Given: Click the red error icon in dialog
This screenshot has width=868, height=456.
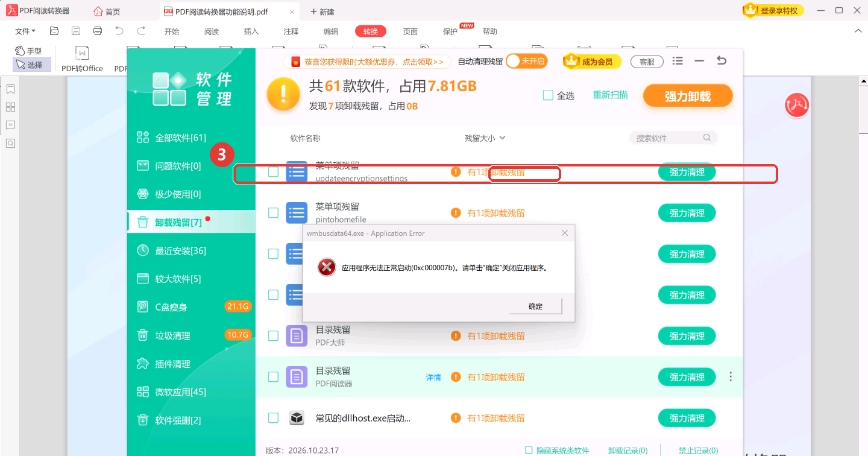Looking at the screenshot, I should tap(327, 267).
